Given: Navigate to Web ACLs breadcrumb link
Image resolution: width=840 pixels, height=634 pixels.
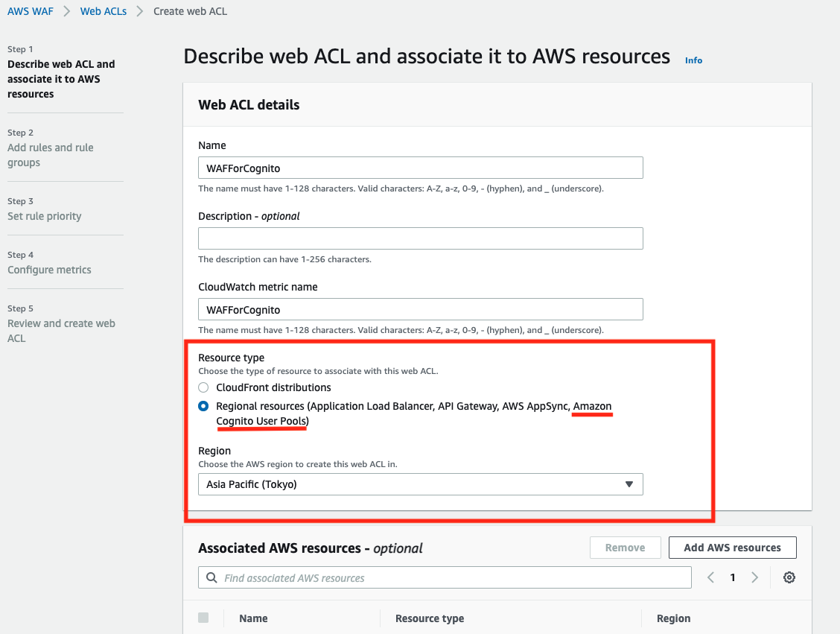Looking at the screenshot, I should 104,11.
